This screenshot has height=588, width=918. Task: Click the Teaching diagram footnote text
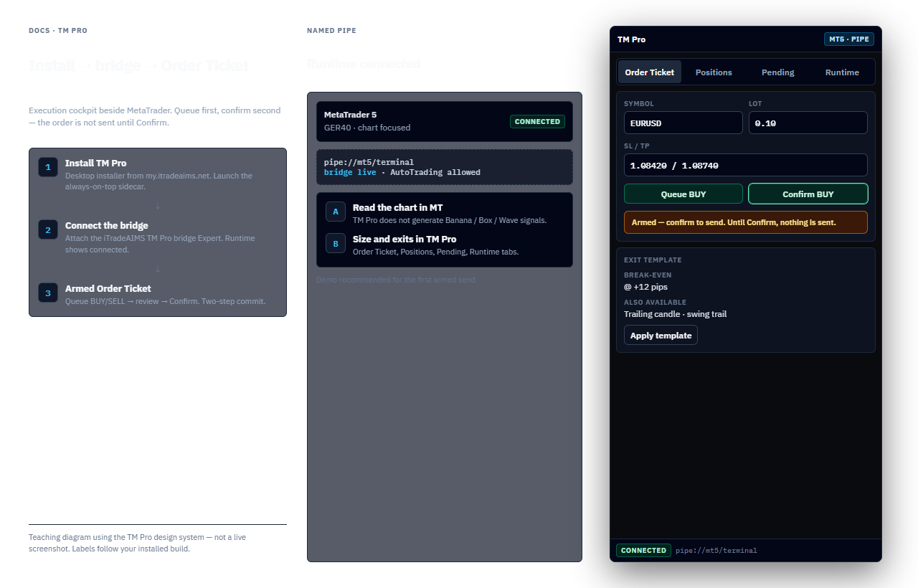[x=137, y=543]
